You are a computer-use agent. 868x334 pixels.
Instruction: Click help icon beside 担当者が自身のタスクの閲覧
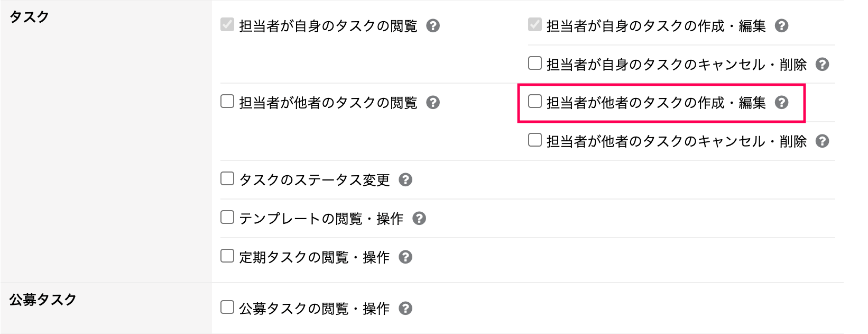(433, 25)
